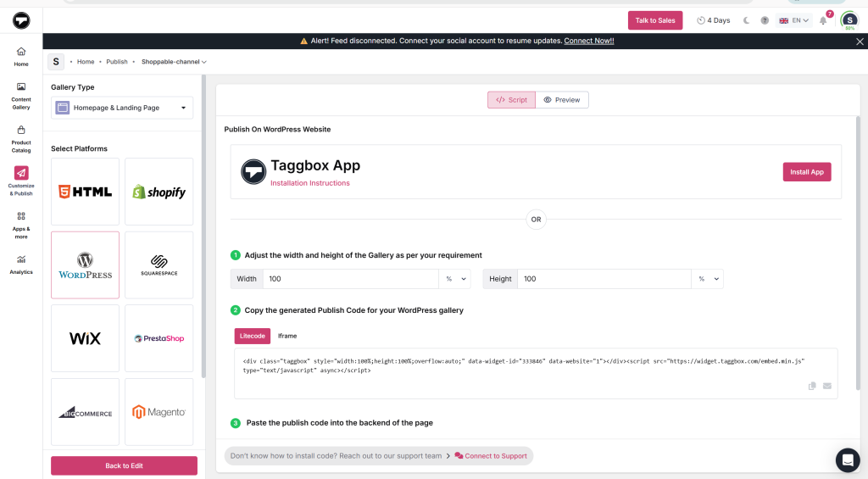Copy the publish code with copy icon
This screenshot has height=479, width=868.
[x=812, y=386]
